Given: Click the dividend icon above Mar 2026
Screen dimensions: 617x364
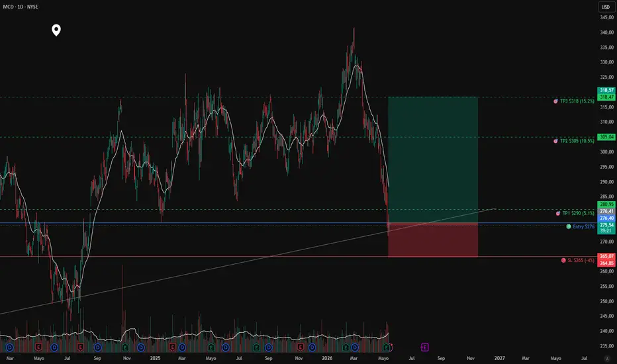Looking at the screenshot, I should (355, 347).
